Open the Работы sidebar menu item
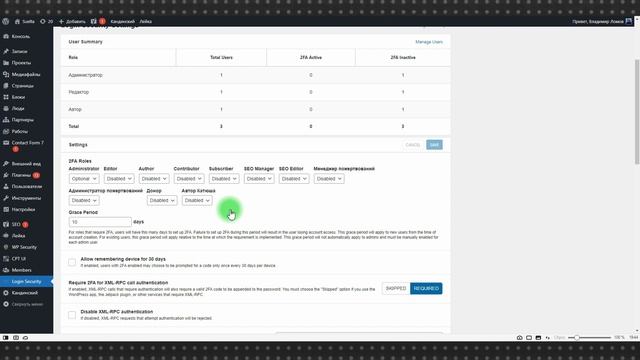 pyautogui.click(x=27, y=131)
